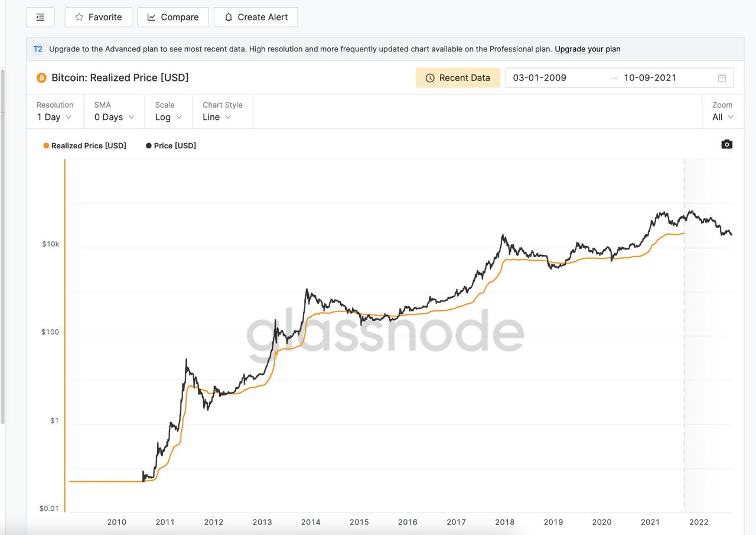Click the camera screenshot icon
This screenshot has height=535, width=756.
pyautogui.click(x=726, y=144)
